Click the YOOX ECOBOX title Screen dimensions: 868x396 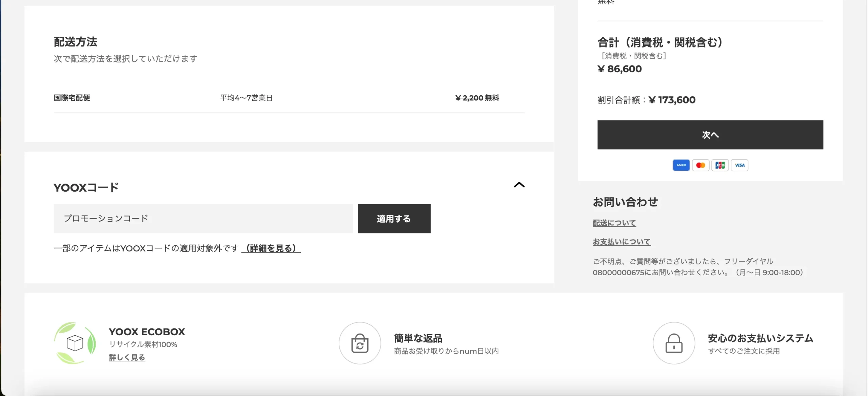tap(147, 332)
